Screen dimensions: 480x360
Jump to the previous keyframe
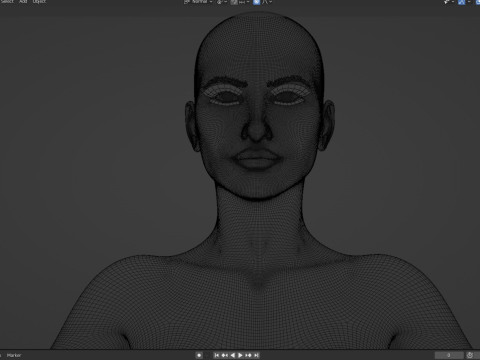point(224,355)
